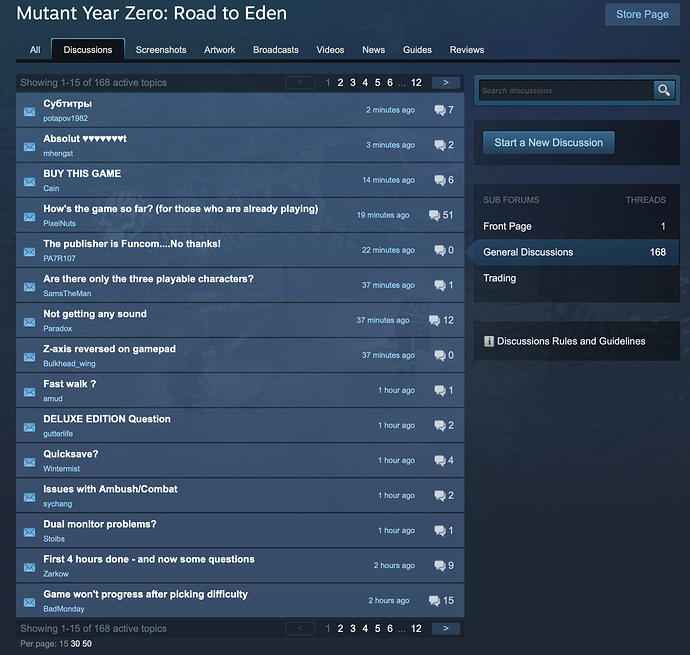
Task: Click envelope icon beside Fast walk ? topic
Action: pos(29,392)
